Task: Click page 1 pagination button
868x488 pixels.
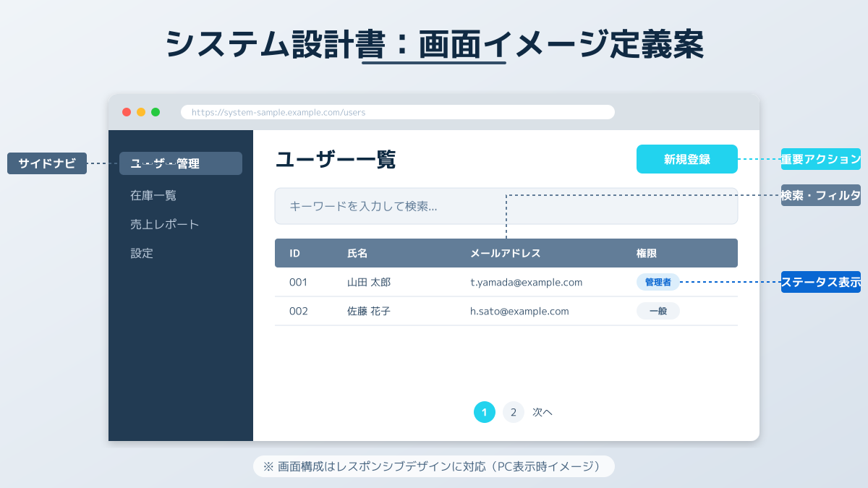Action: point(485,412)
